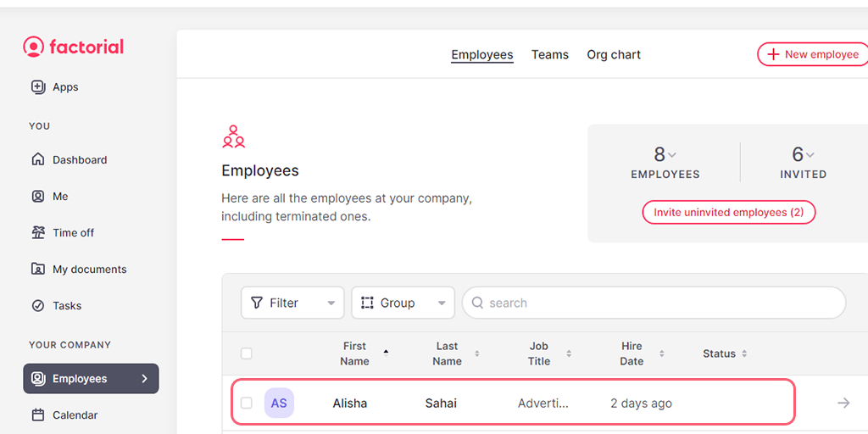
Task: Click the employee search field
Action: coord(653,303)
